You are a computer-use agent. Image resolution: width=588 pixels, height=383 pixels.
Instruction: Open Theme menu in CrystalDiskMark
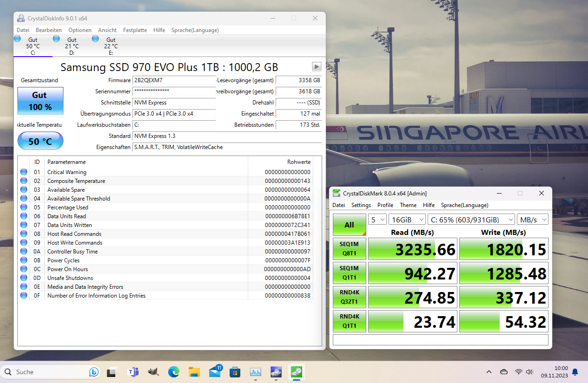pos(408,205)
